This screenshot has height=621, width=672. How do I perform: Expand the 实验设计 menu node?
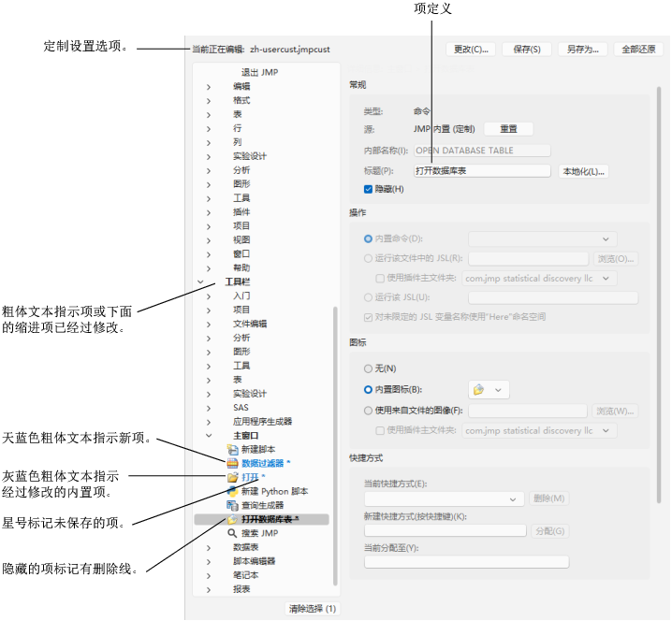tap(209, 157)
